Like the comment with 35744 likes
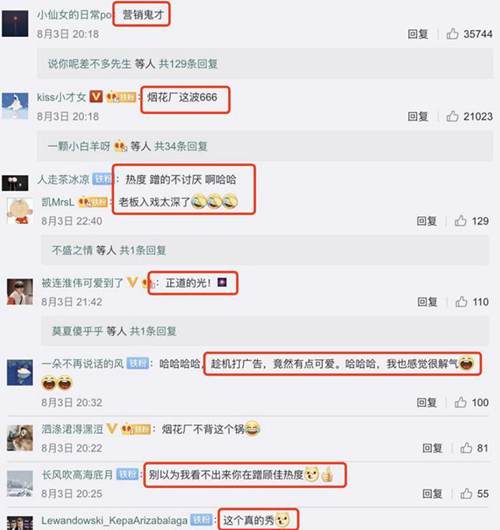 coord(452,34)
